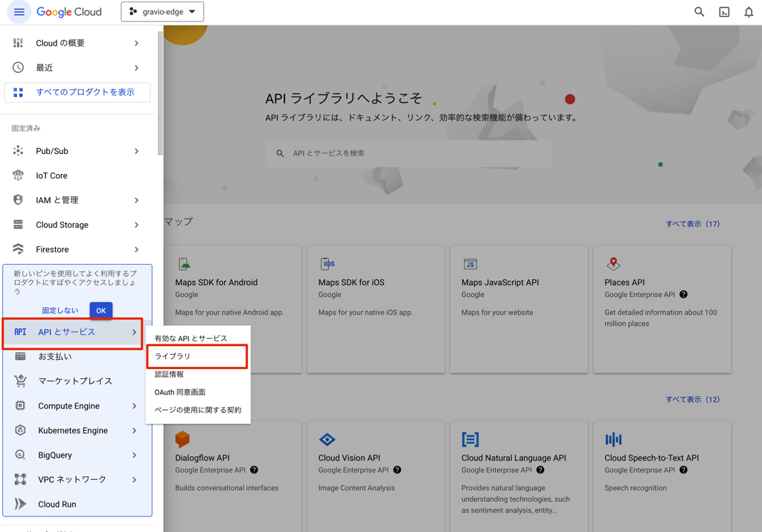
Task: Select ライブラリ in the API submenu
Action: pos(198,356)
